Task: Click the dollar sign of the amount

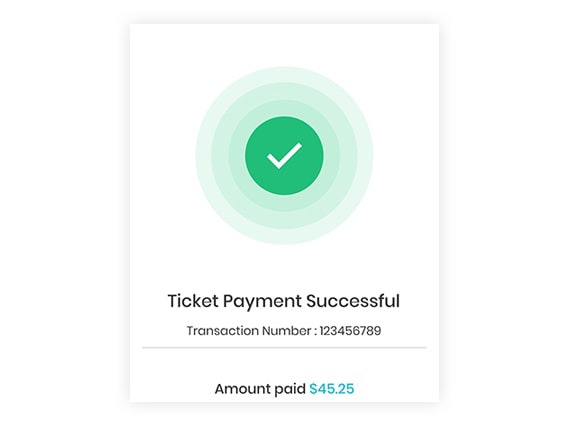Action: click(313, 389)
